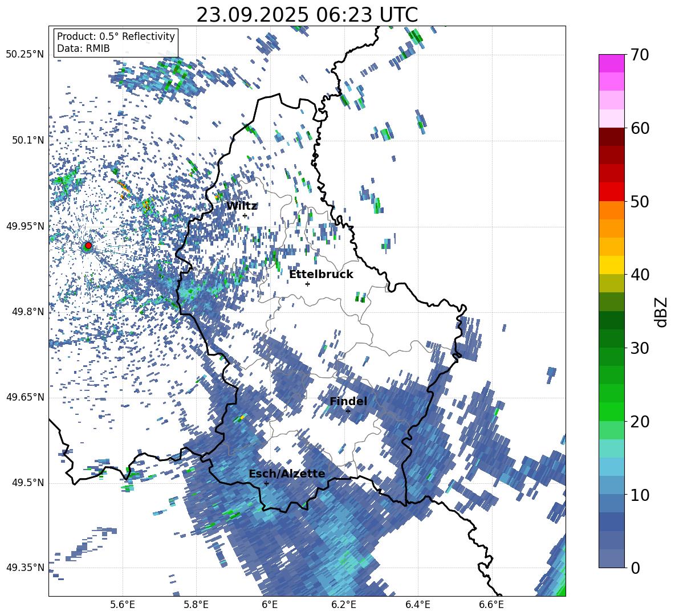Click the Esch/Alzette cross marker

click(266, 483)
